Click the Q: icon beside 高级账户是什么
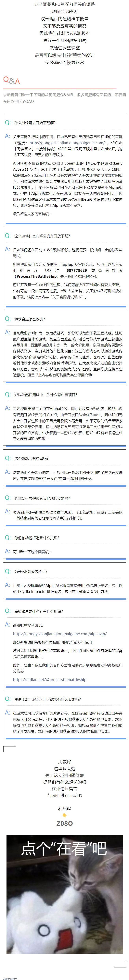This screenshot has height=980, width=129. click(8, 611)
